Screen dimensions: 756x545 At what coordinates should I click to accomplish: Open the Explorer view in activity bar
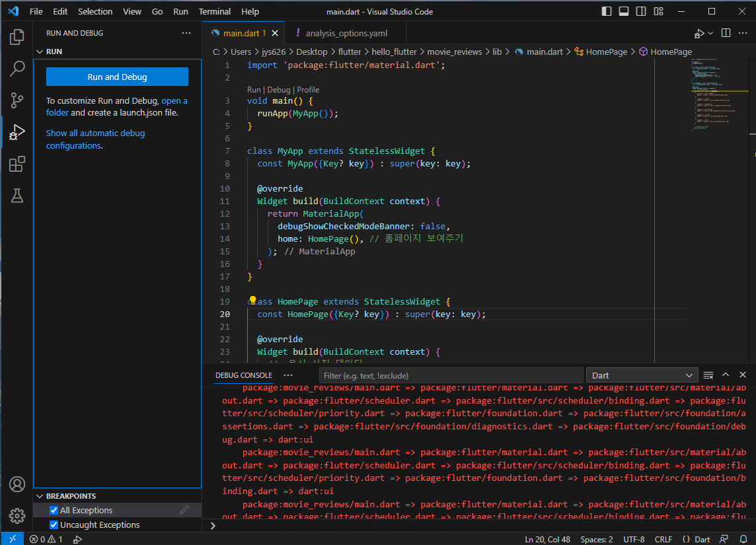pos(17,37)
